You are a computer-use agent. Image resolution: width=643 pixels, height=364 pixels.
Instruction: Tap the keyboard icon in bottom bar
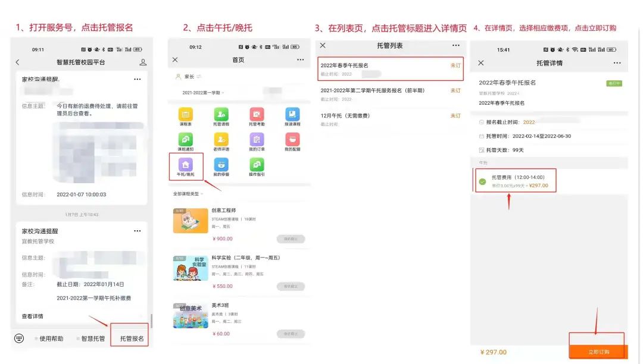click(19, 338)
